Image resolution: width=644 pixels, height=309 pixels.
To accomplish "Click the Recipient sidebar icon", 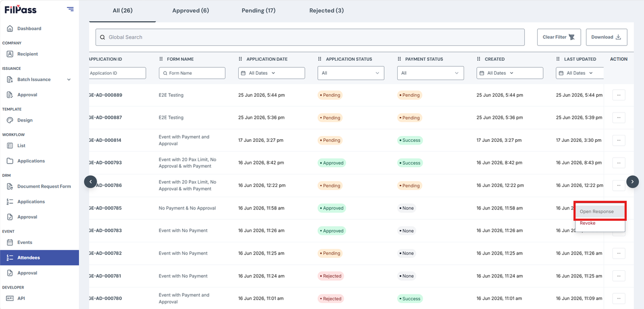I will tap(10, 54).
